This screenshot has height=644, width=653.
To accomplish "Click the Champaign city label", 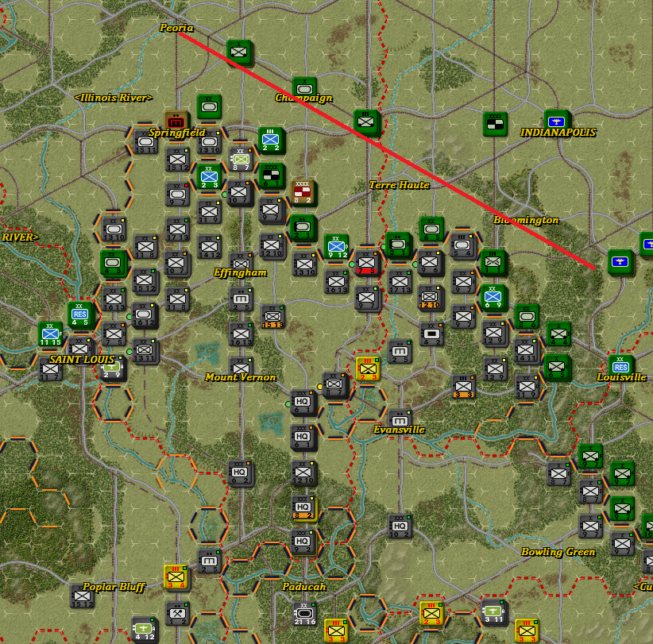I will (x=303, y=98).
